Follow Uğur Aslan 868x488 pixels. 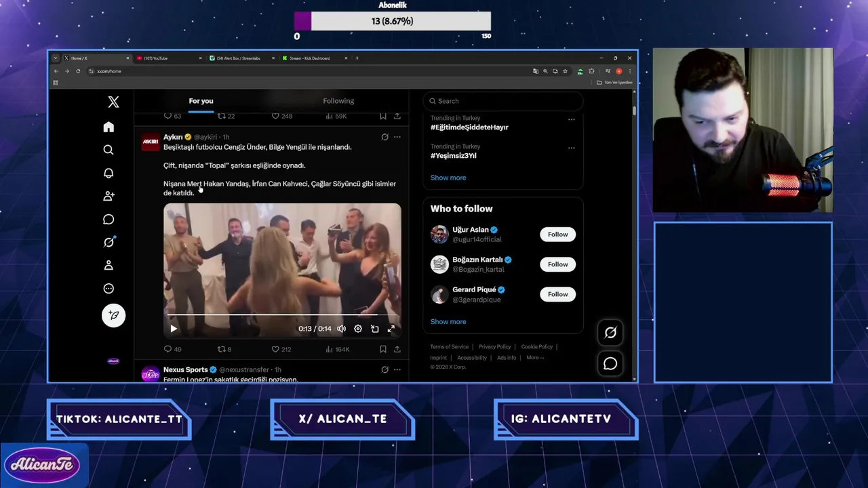pos(557,235)
